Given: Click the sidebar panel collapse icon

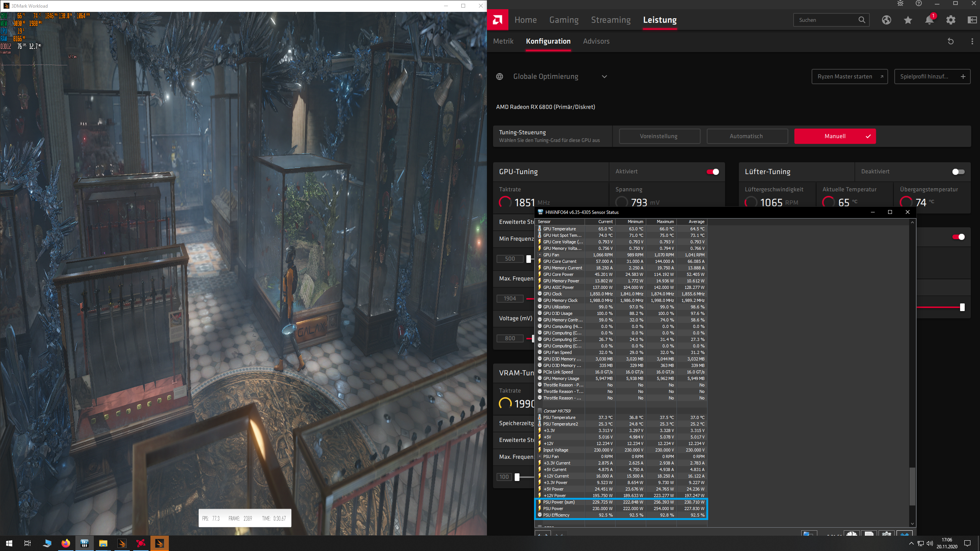Looking at the screenshot, I should (972, 20).
